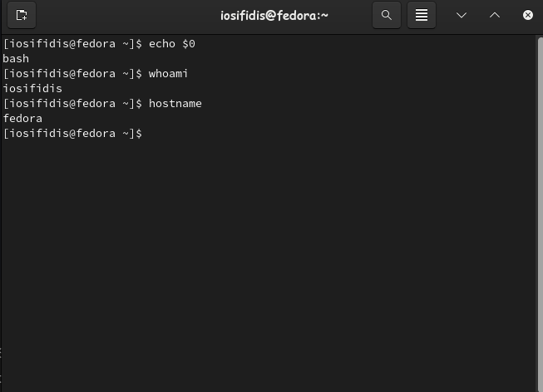
Task: Select the fedora output line
Action: (22, 118)
